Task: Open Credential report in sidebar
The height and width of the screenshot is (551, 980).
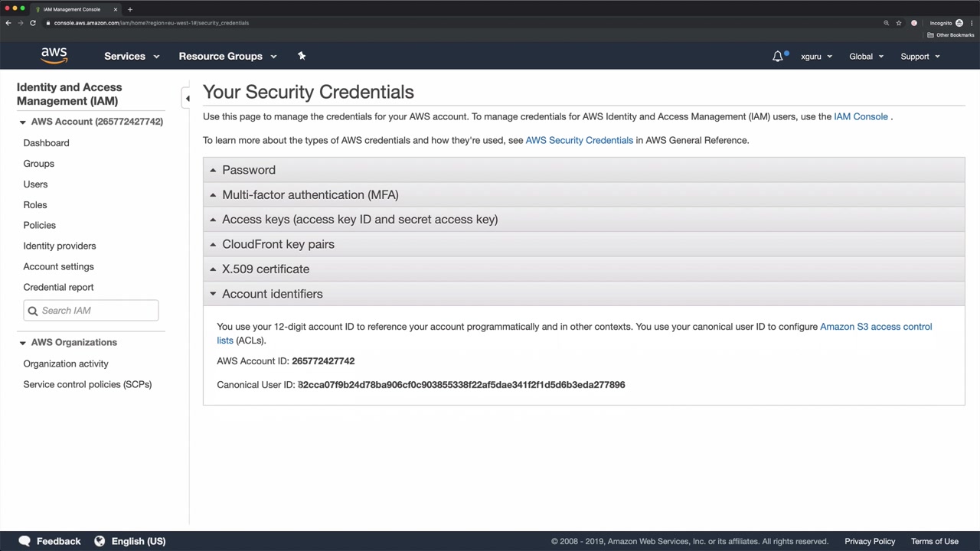Action: point(58,287)
